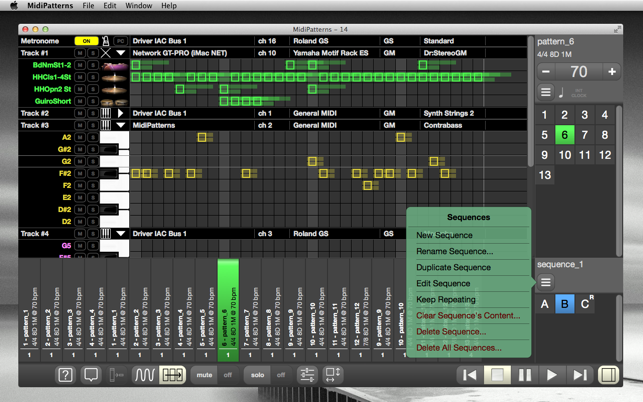Image resolution: width=643 pixels, height=402 pixels.
Task: Collapse Track #3 using its triangle
Action: click(x=120, y=125)
